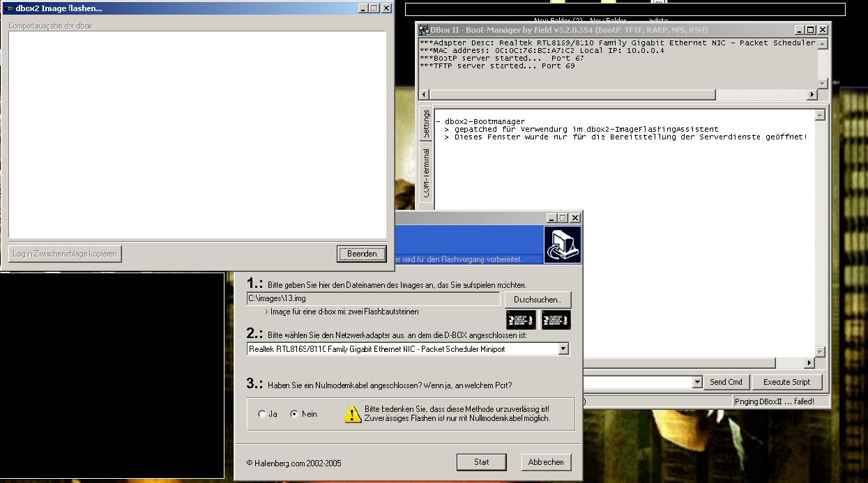The height and width of the screenshot is (483, 868).
Task: Minimize the dbox2 Image flashen window
Action: click(x=363, y=8)
